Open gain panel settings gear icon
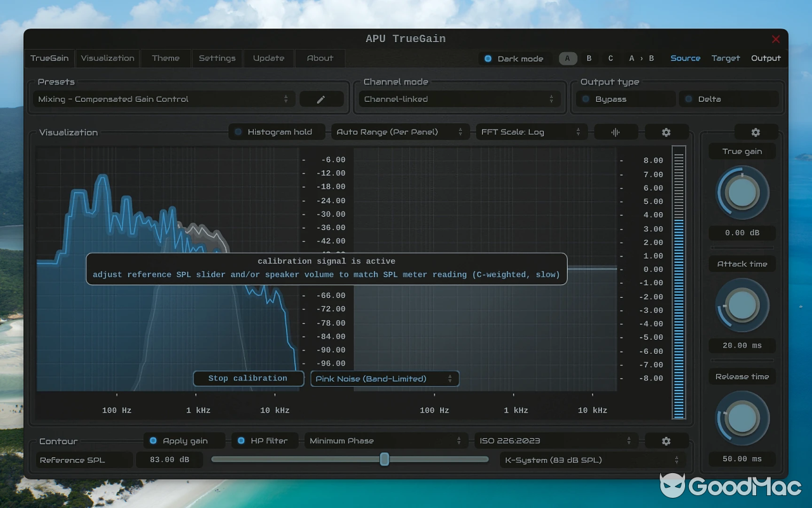The height and width of the screenshot is (508, 812). [x=755, y=131]
